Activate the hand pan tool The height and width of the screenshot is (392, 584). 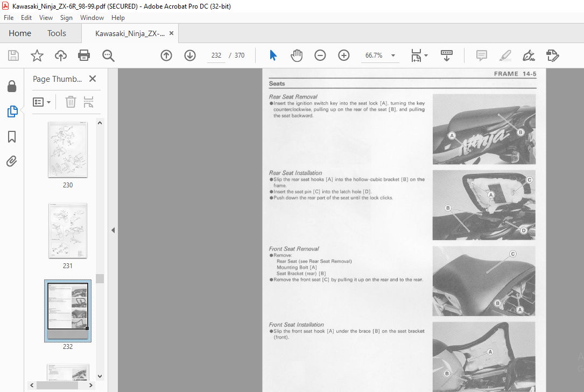(x=297, y=55)
